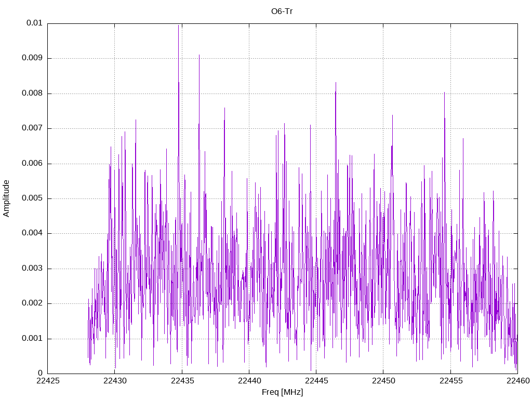
Task: Click the 0.005 y-axis tick label
Action: [x=32, y=198]
